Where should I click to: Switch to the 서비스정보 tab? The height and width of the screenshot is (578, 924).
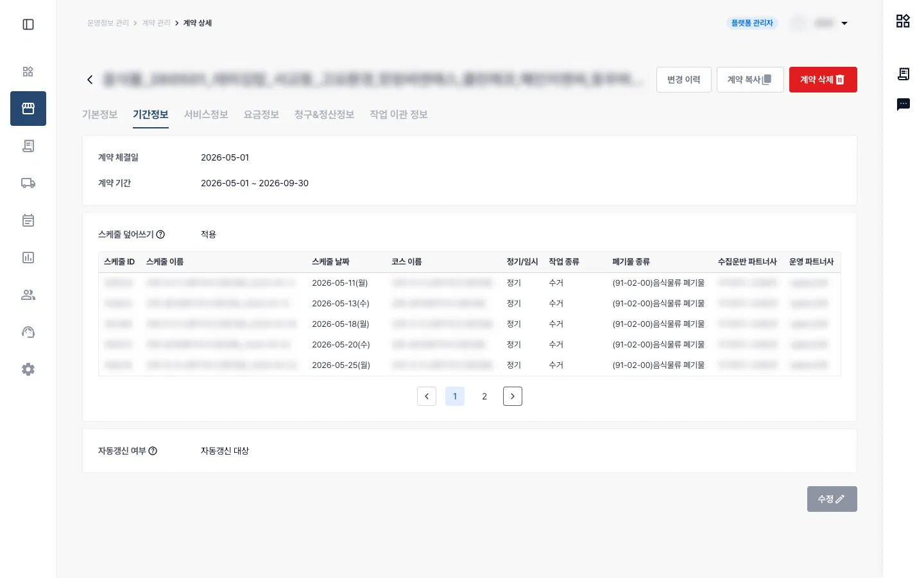pos(206,114)
